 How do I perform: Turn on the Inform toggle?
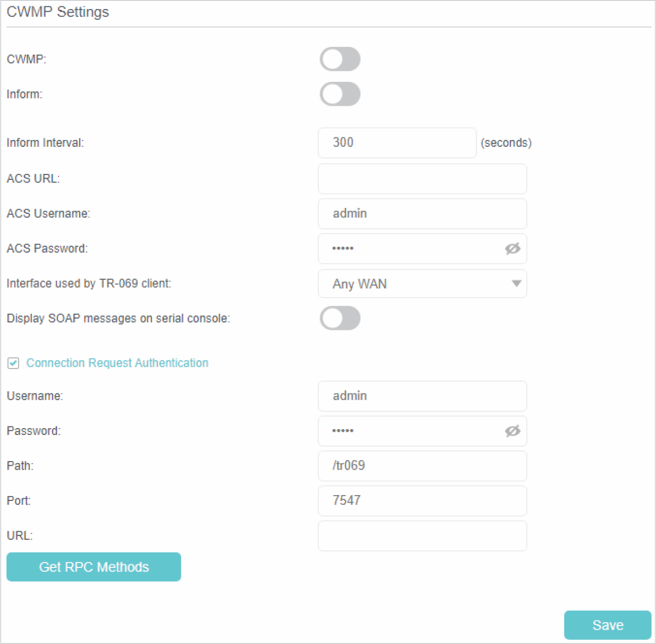pyautogui.click(x=340, y=94)
